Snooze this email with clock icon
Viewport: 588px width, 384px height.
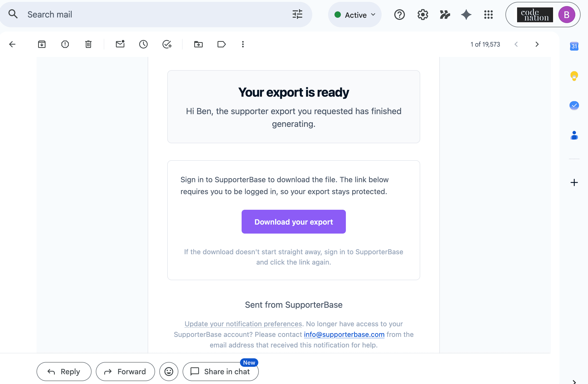point(143,44)
